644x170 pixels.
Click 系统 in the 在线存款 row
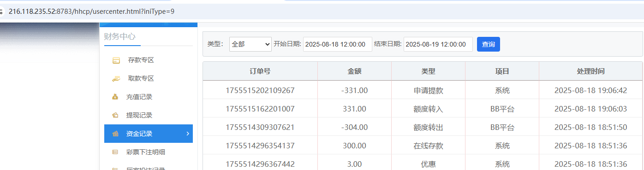(502, 146)
